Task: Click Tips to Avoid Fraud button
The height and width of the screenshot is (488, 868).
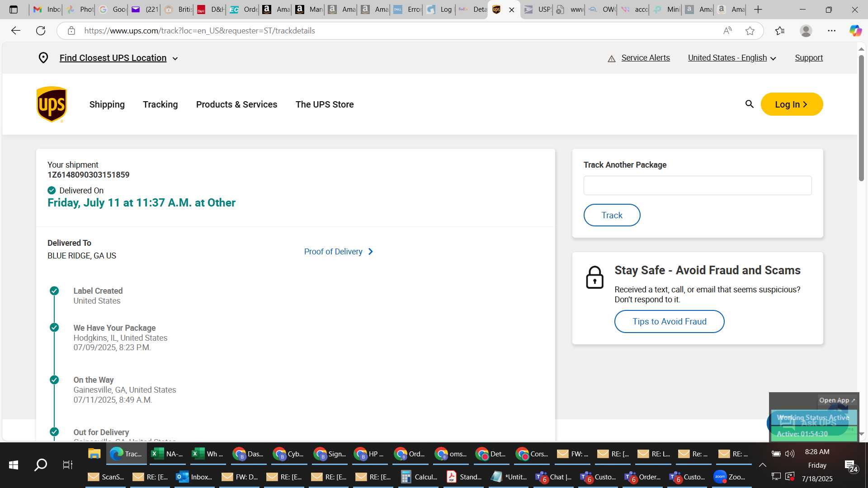Action: click(670, 322)
